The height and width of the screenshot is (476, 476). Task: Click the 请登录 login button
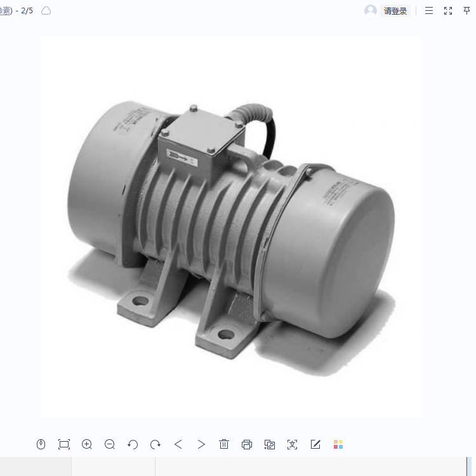(x=395, y=11)
